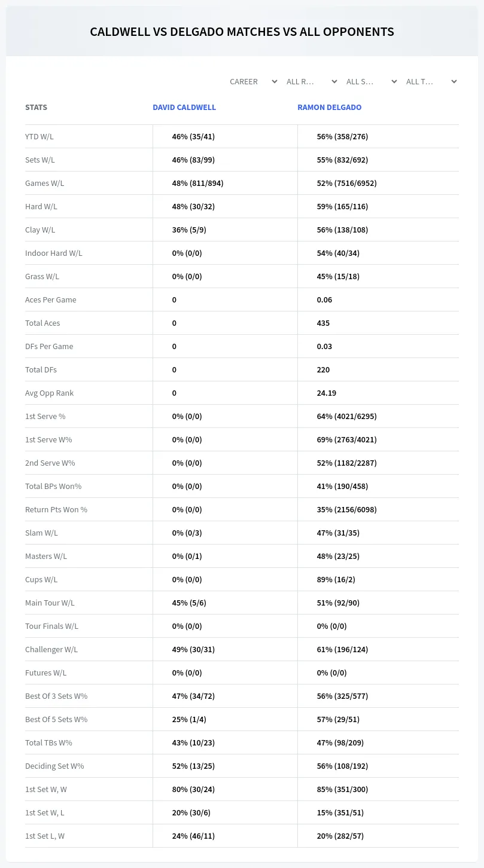Click Delgado's Total Aces value 435
The width and height of the screenshot is (484, 868).
point(323,323)
